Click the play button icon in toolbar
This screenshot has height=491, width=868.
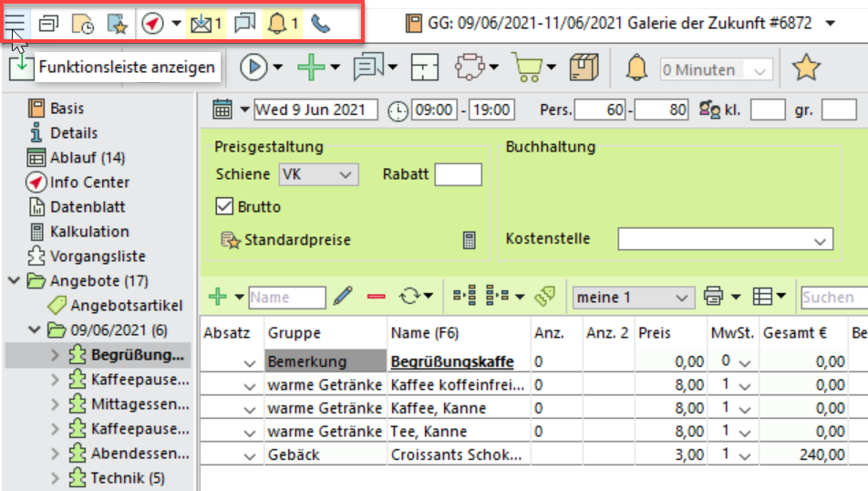pyautogui.click(x=253, y=68)
